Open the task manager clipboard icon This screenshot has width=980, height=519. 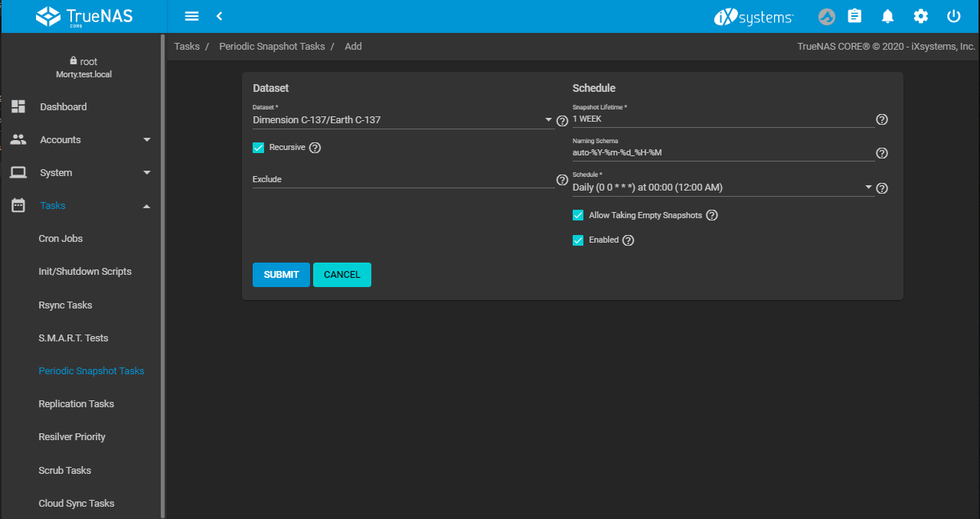(x=855, y=16)
